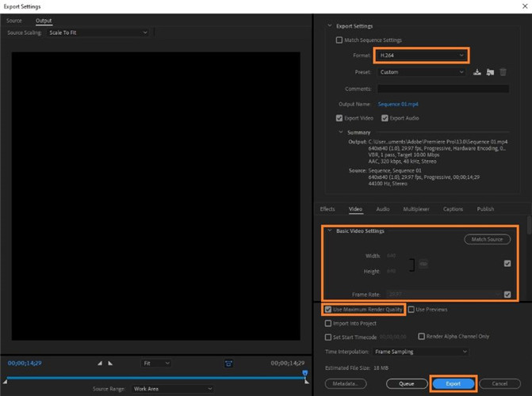
Task: Check the Import Into Project box
Action: (328, 323)
